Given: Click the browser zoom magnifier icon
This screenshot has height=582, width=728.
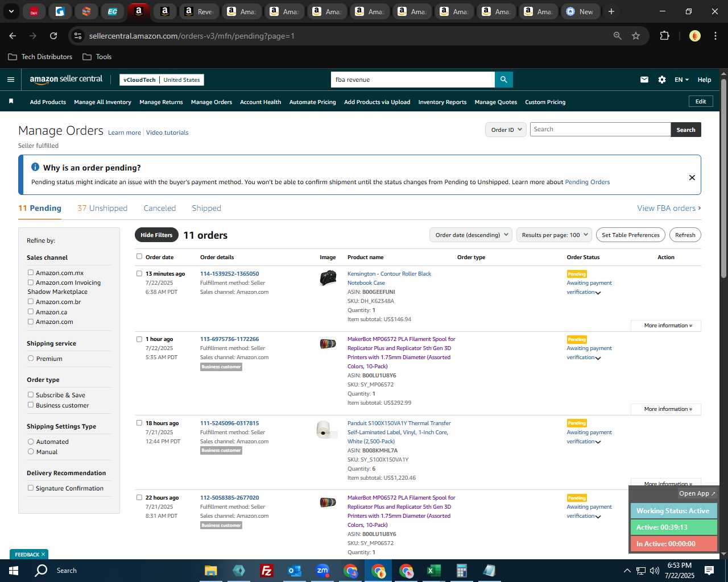Looking at the screenshot, I should click(618, 36).
